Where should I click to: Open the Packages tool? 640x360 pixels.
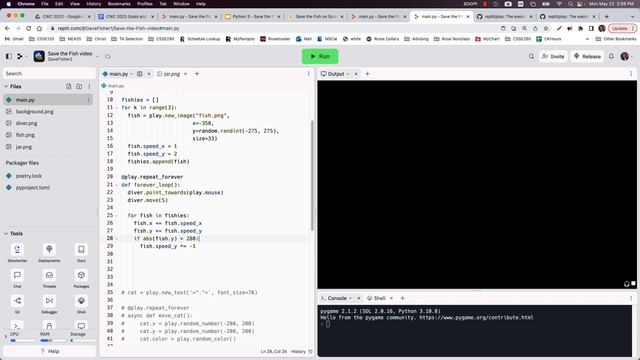point(81,279)
